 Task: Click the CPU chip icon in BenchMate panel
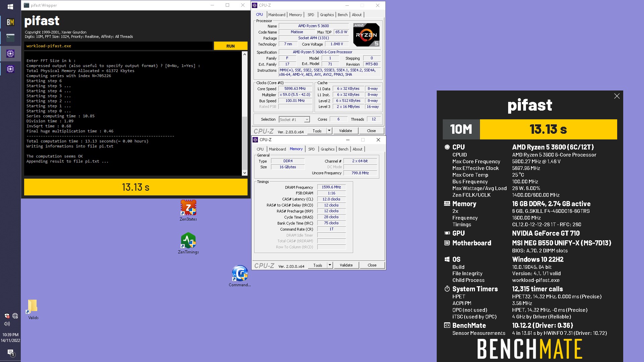tap(447, 147)
